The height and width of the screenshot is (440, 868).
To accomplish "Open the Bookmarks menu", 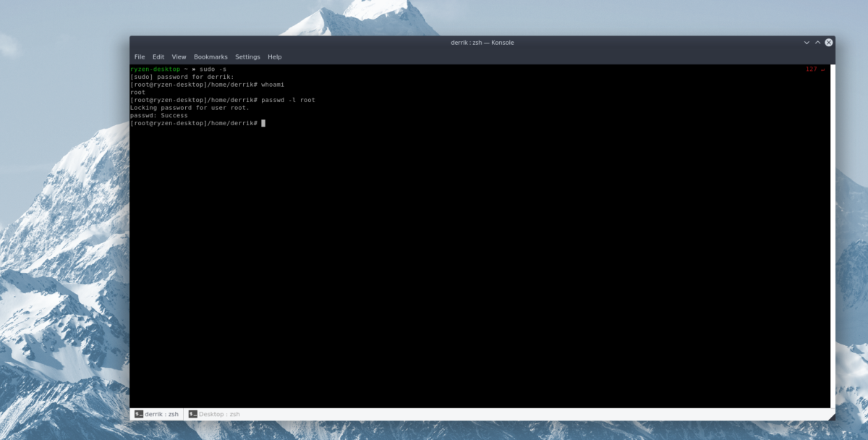I will pos(210,56).
